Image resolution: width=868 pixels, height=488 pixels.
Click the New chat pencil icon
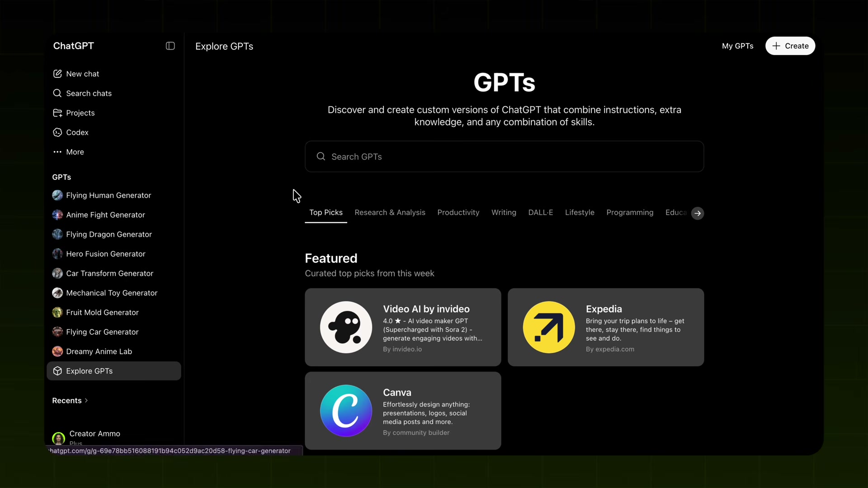(x=57, y=74)
